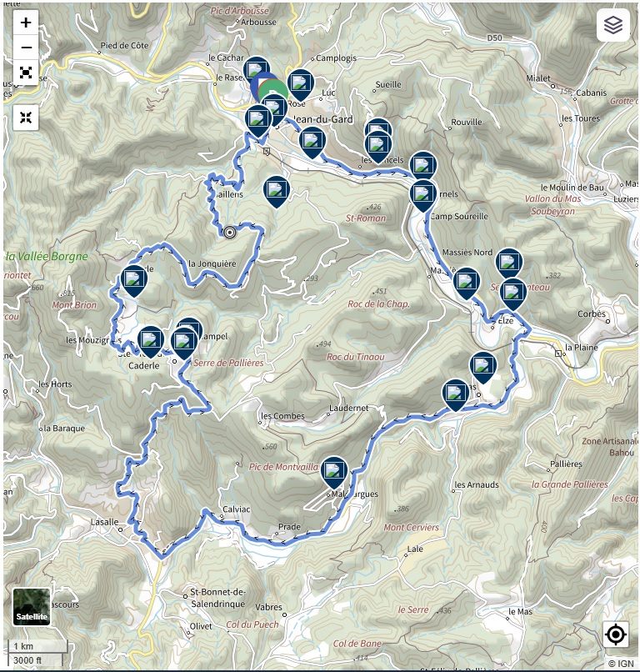Image resolution: width=640 pixels, height=672 pixels.
Task: Click the 1 km scale bar
Action: tap(37, 646)
